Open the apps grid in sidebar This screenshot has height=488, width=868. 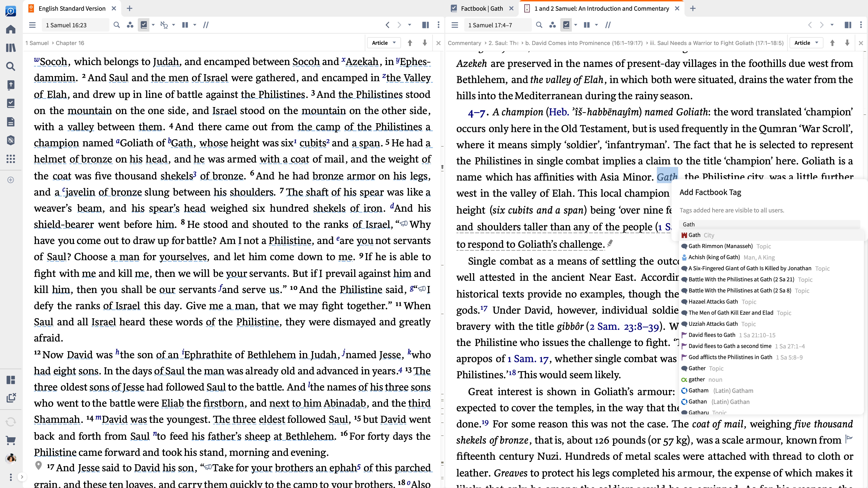[x=11, y=159]
